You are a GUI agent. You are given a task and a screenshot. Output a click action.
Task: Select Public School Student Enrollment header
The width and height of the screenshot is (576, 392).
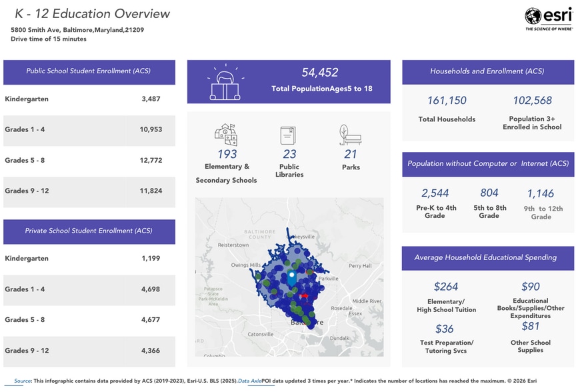tap(89, 71)
